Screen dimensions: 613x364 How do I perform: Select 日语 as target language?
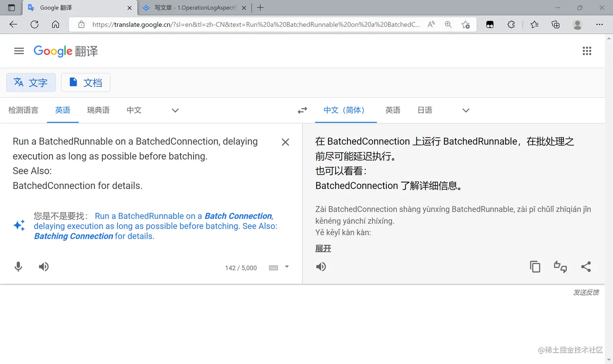(425, 110)
